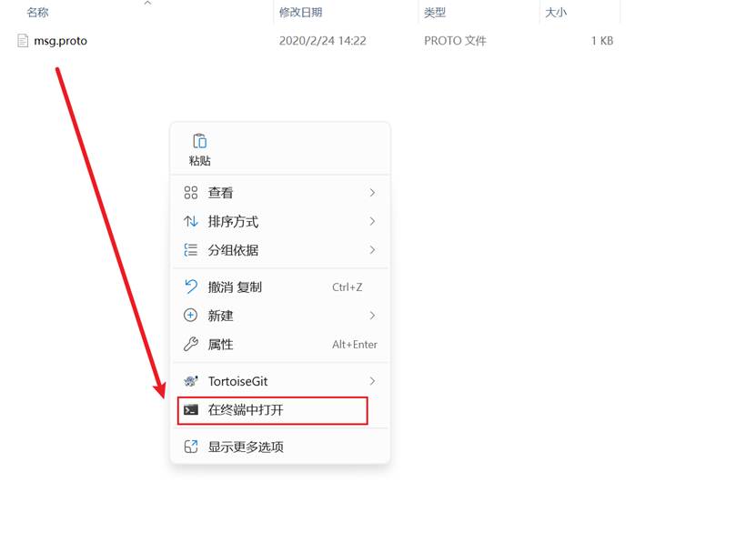
Task: Choose 查看 from the context menu
Action: coord(280,193)
